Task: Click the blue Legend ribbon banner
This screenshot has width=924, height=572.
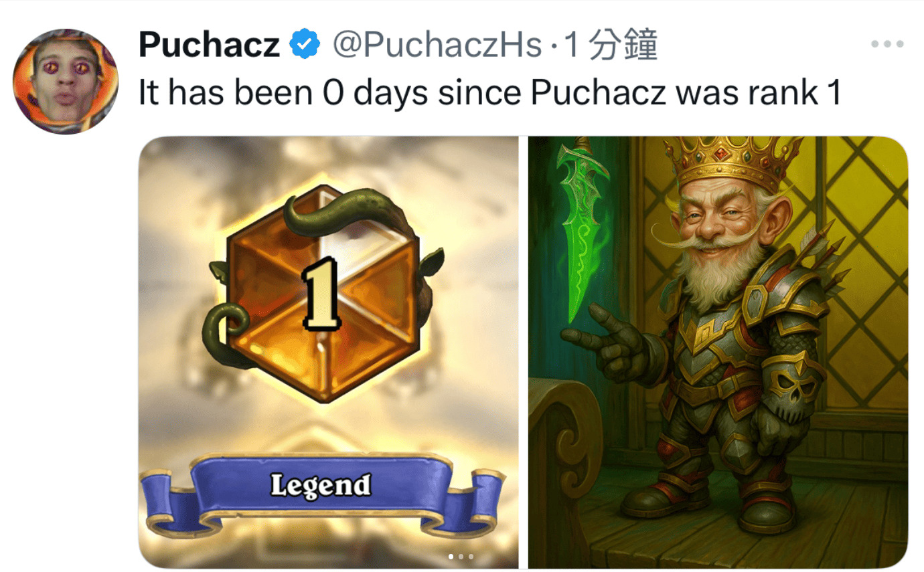Action: [x=321, y=493]
